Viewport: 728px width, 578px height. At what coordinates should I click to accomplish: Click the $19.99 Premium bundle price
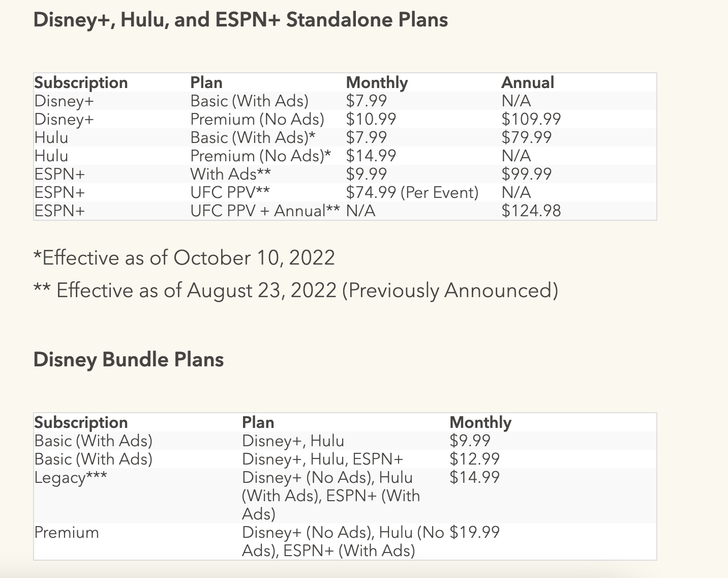(x=474, y=533)
